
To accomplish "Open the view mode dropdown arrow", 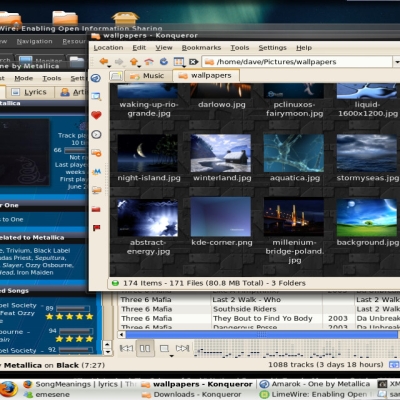I will [x=184, y=67].
